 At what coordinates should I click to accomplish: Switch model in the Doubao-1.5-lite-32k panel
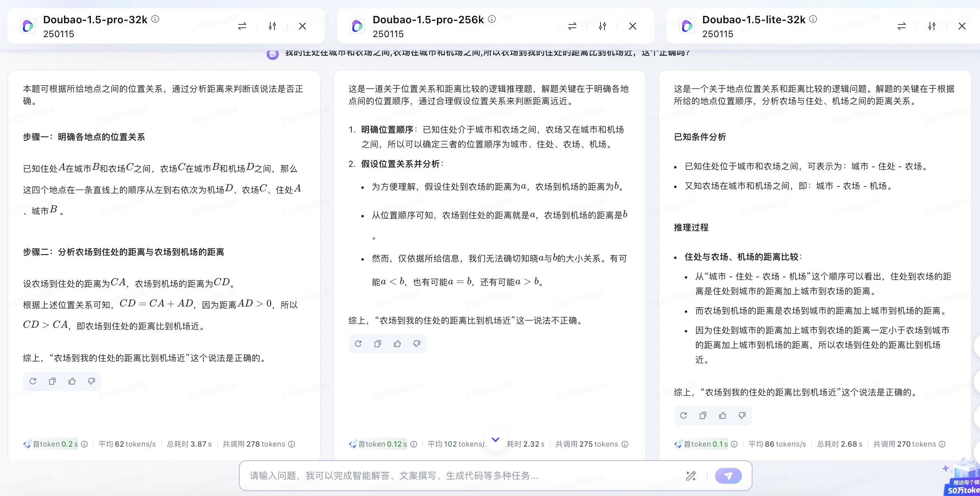click(902, 26)
